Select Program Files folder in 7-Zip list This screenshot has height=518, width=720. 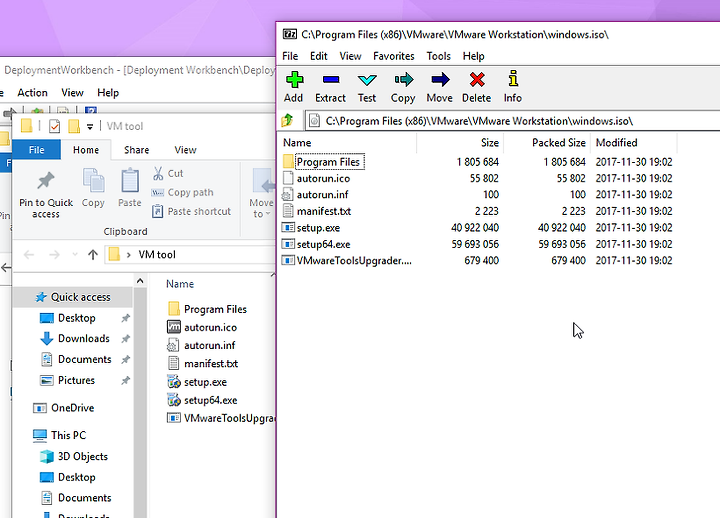pyautogui.click(x=329, y=162)
